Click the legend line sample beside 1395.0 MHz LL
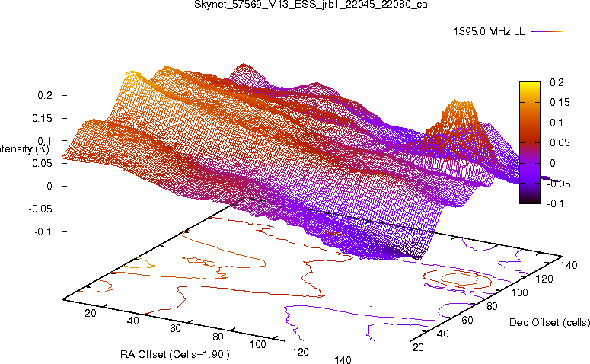The image size is (590, 364). pos(547,32)
